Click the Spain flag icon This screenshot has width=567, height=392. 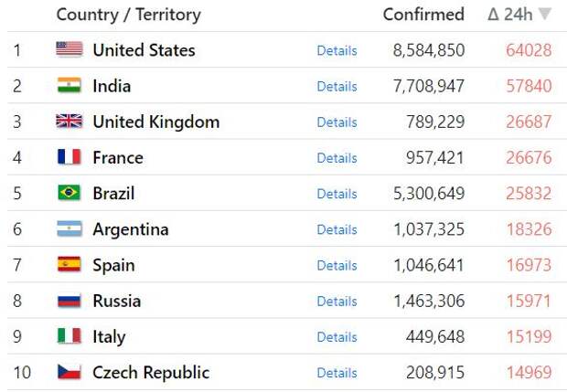click(x=70, y=264)
